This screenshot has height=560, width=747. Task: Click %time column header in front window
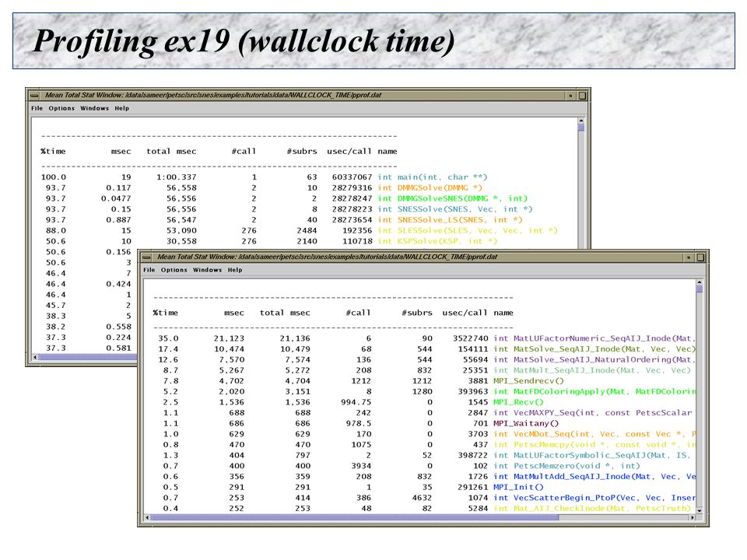click(x=165, y=313)
